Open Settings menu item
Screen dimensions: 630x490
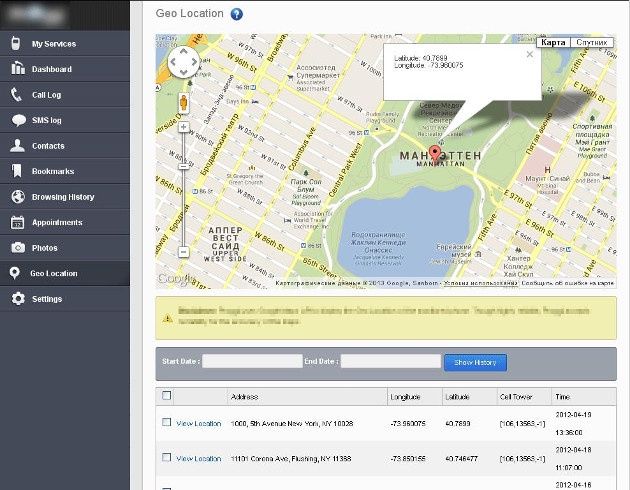(x=65, y=299)
